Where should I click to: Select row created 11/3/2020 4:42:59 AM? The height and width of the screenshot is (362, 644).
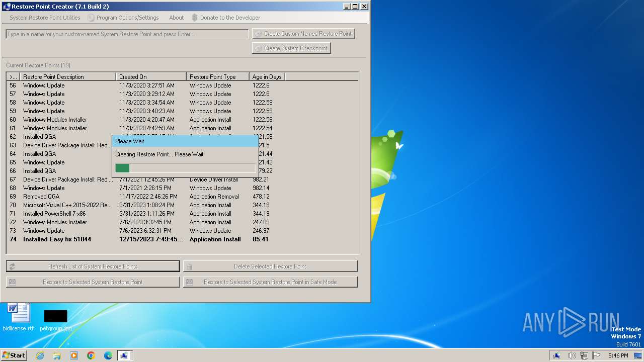(183, 128)
